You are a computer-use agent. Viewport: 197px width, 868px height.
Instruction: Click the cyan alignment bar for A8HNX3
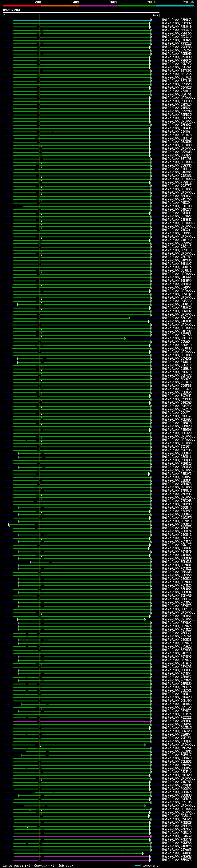[x=82, y=20]
